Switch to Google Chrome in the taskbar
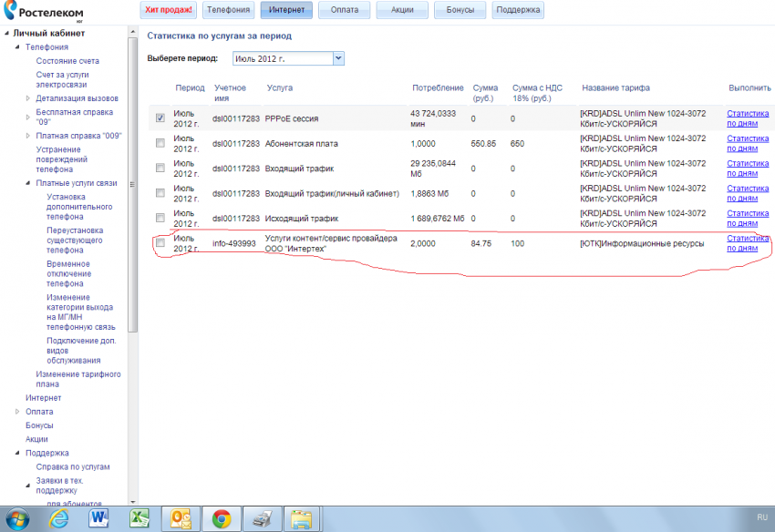Image resolution: width=775 pixels, height=532 pixels. (x=220, y=518)
